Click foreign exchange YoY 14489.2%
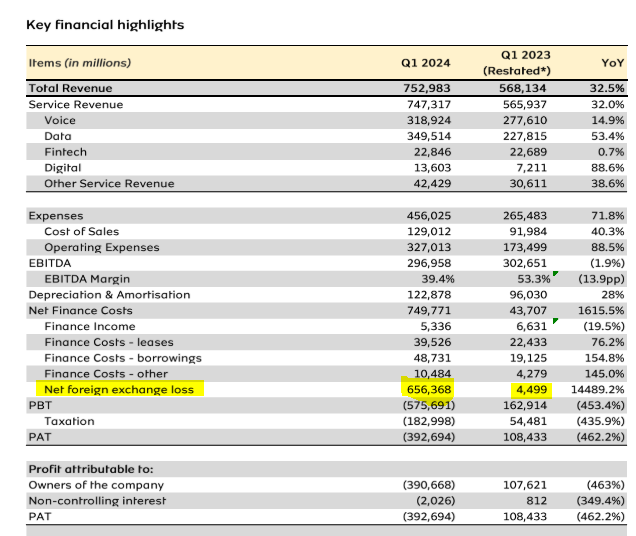Viewport: 636px width, 536px height. pos(597,390)
